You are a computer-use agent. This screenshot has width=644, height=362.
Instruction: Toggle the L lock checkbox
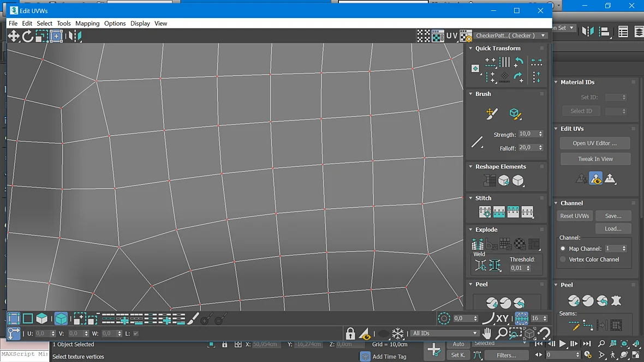[136, 334]
